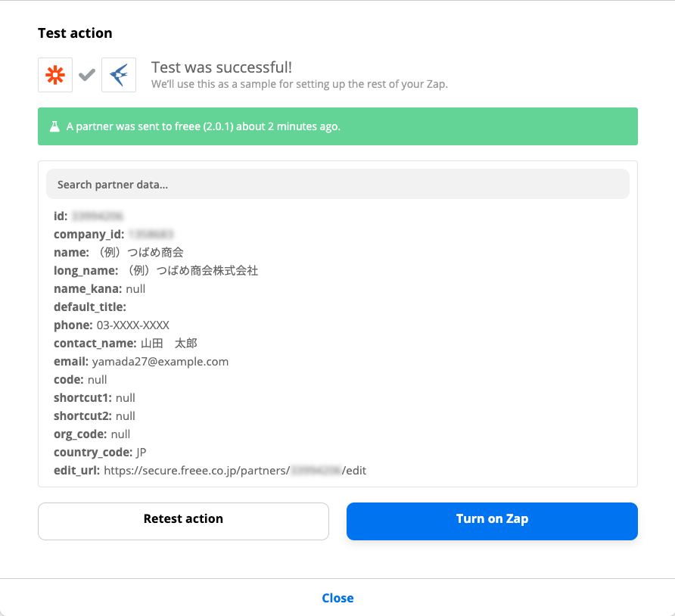Click the long_name data row

point(156,271)
